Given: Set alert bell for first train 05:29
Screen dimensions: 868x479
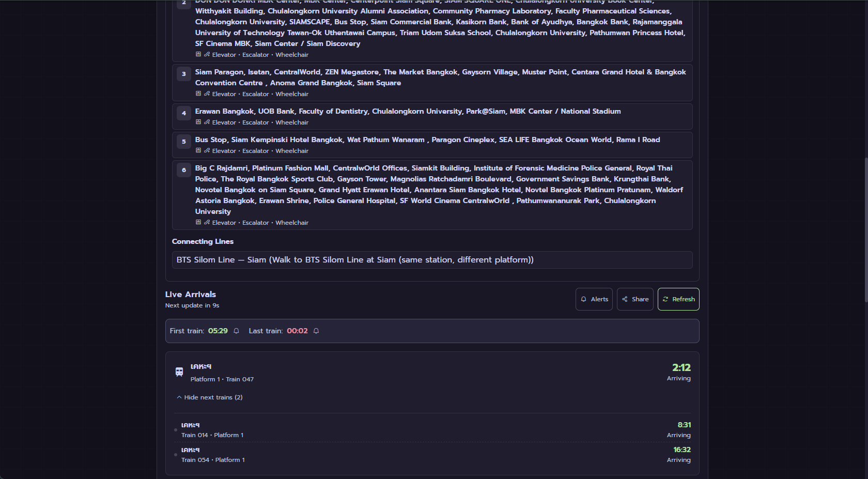Looking at the screenshot, I should click(236, 331).
